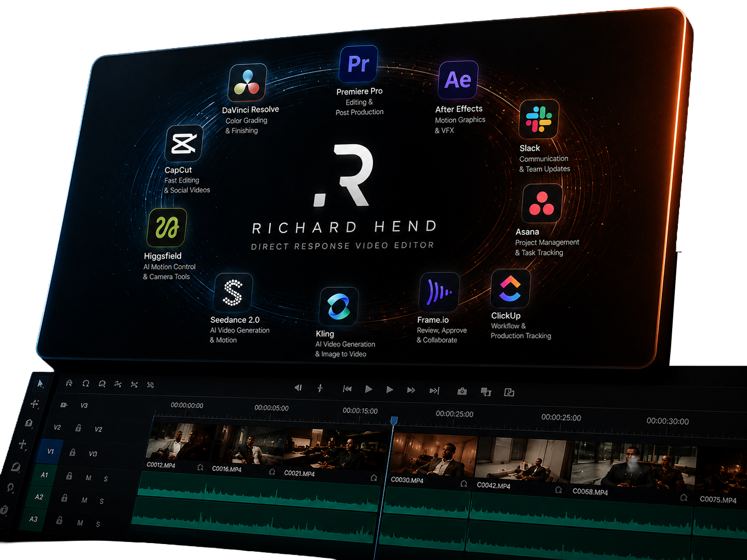The height and width of the screenshot is (560, 747).
Task: Click the 00:00:00:00 timecode on ruler
Action: (187, 405)
